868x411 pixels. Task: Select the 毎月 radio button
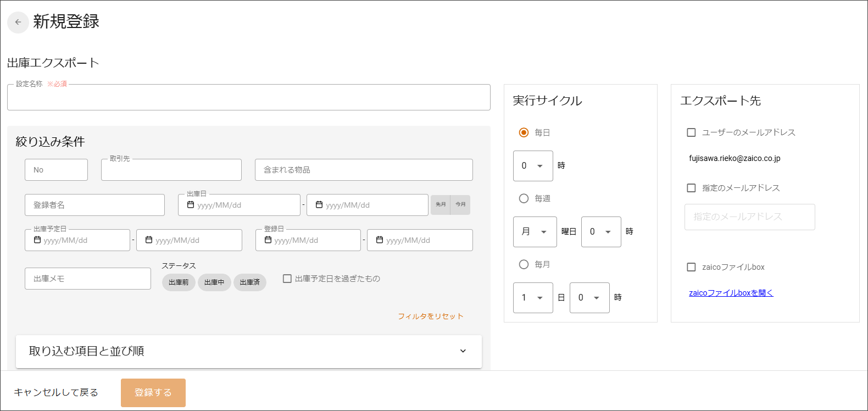coord(524,264)
